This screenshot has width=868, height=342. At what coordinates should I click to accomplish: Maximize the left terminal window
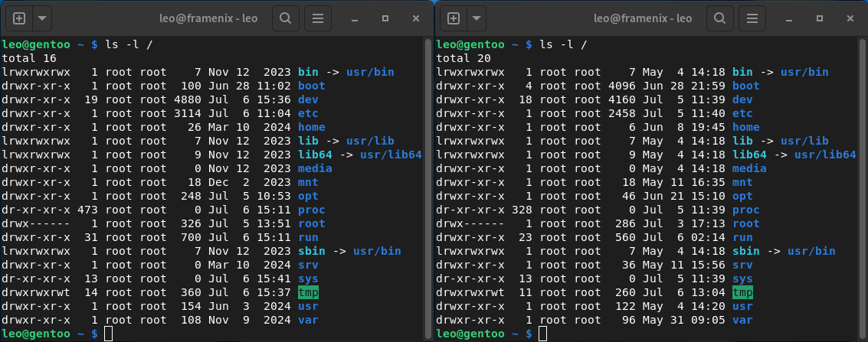point(385,18)
